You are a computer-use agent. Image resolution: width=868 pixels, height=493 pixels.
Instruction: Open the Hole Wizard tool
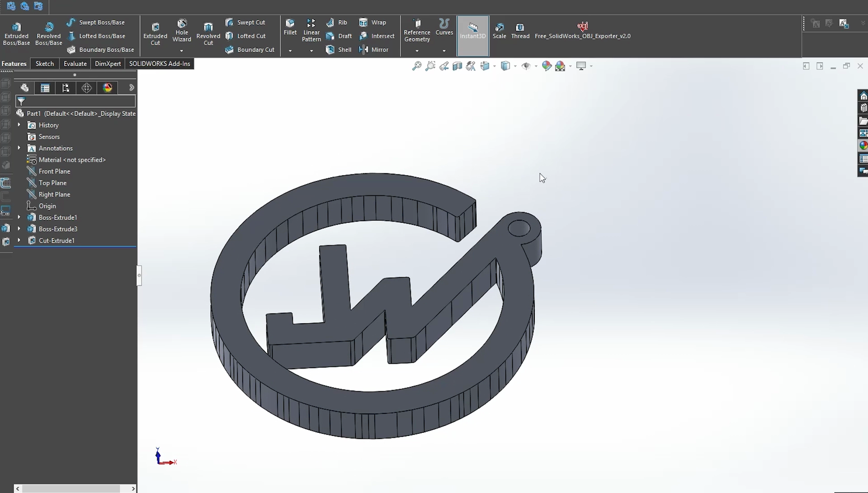pyautogui.click(x=182, y=31)
